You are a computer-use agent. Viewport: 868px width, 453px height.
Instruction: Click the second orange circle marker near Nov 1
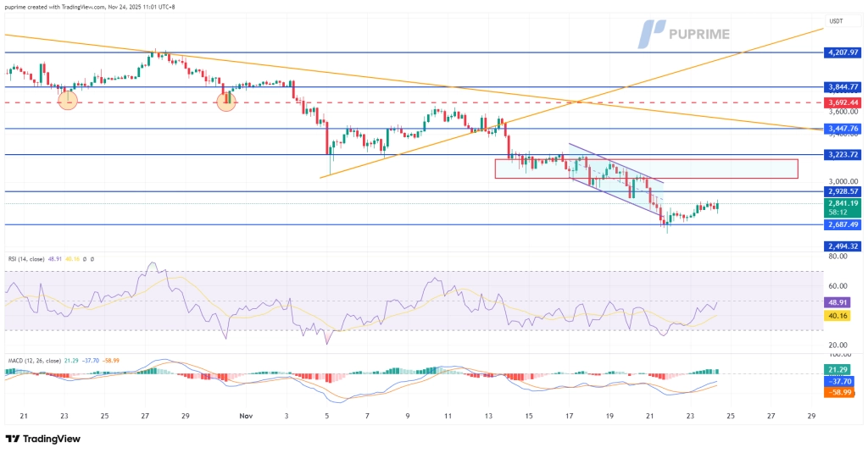(226, 102)
